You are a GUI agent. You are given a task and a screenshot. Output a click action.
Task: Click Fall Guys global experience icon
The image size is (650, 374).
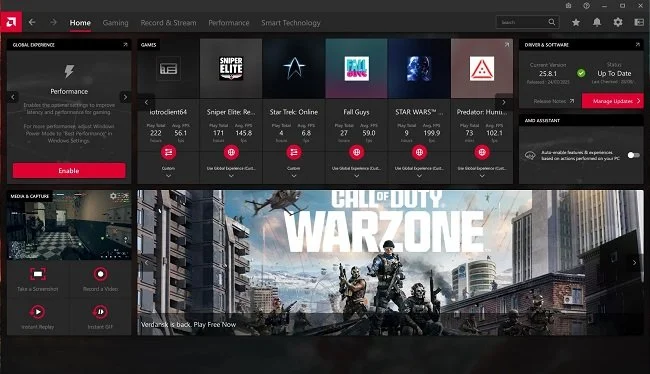click(356, 152)
